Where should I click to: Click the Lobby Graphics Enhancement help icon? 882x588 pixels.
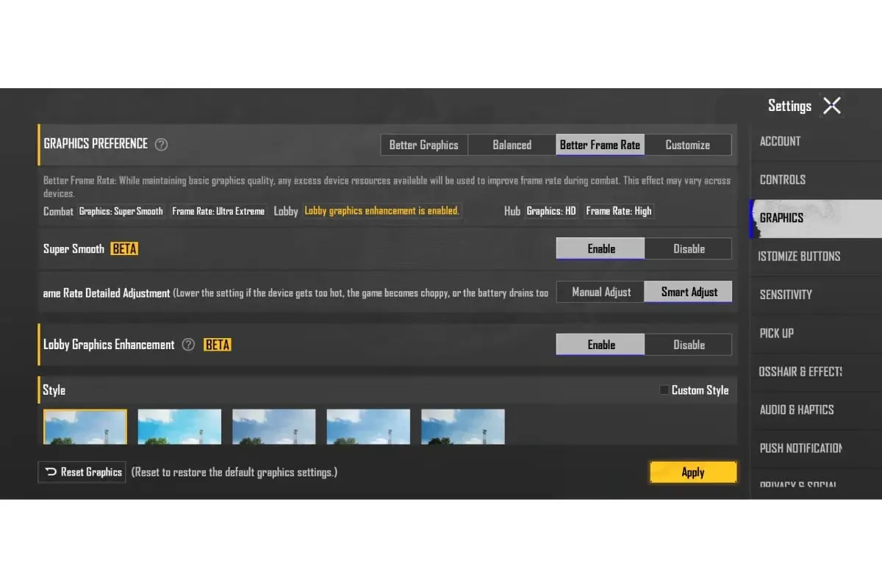pos(188,345)
